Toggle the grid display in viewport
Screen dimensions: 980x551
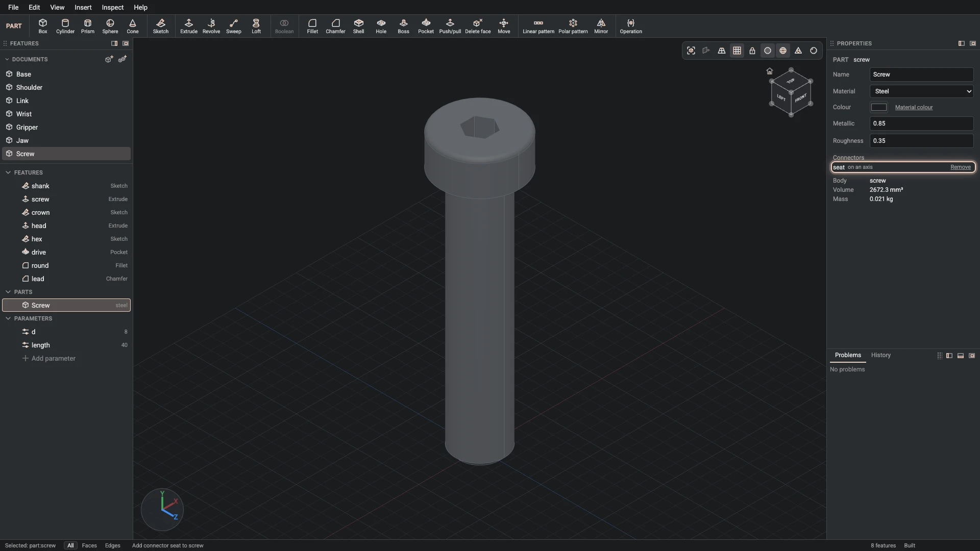click(737, 51)
